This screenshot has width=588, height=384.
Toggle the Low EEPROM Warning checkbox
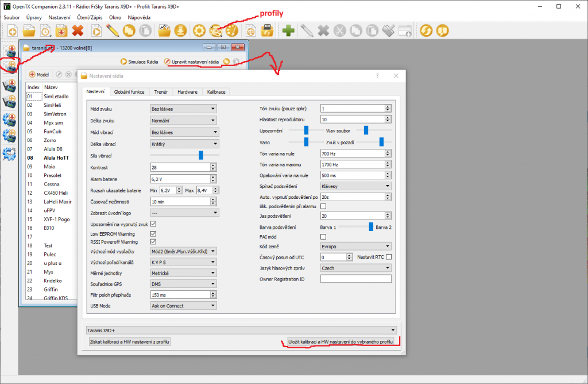pyautogui.click(x=153, y=234)
